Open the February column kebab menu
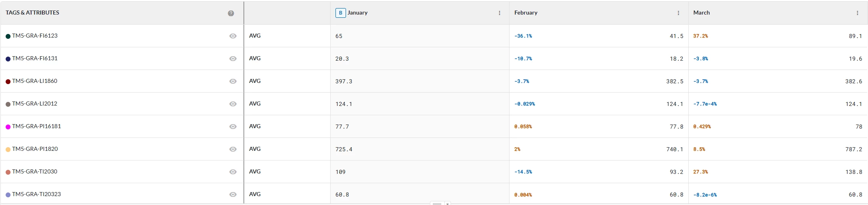 click(x=678, y=13)
